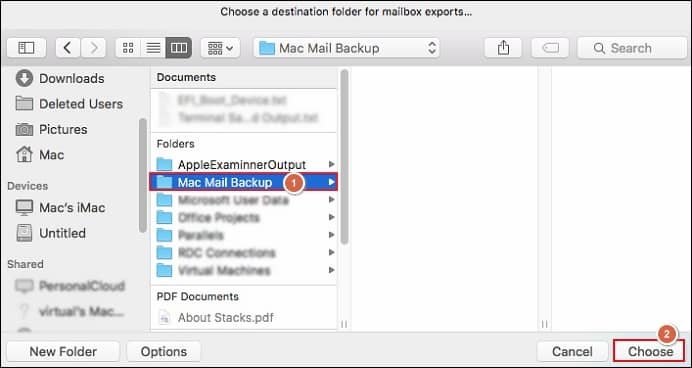Image resolution: width=692 pixels, height=368 pixels.
Task: Toggle the sidebar visibility button
Action: point(26,48)
